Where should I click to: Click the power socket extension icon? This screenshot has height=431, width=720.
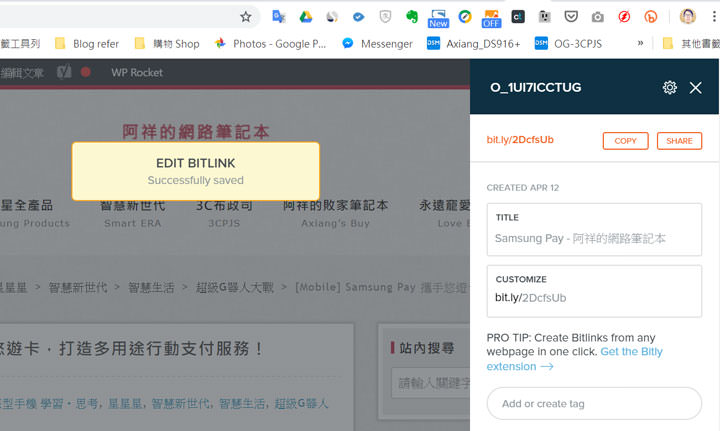coord(544,17)
